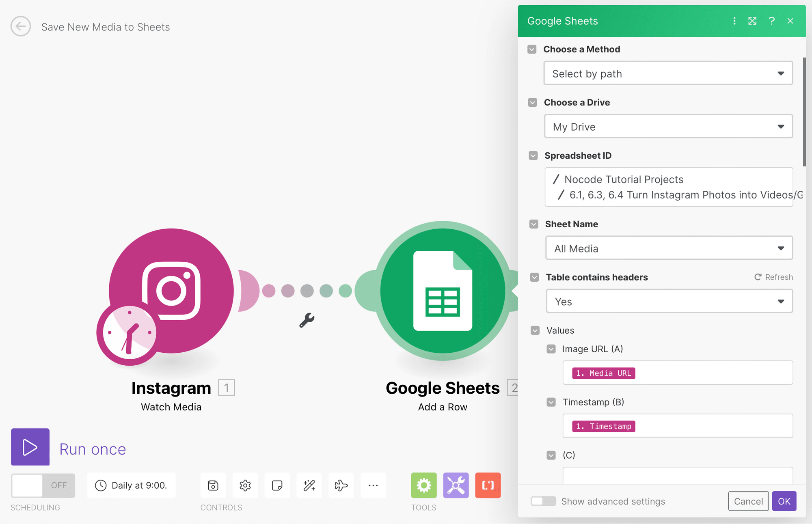Click the Cancel button
The image size is (812, 524).
tap(748, 501)
